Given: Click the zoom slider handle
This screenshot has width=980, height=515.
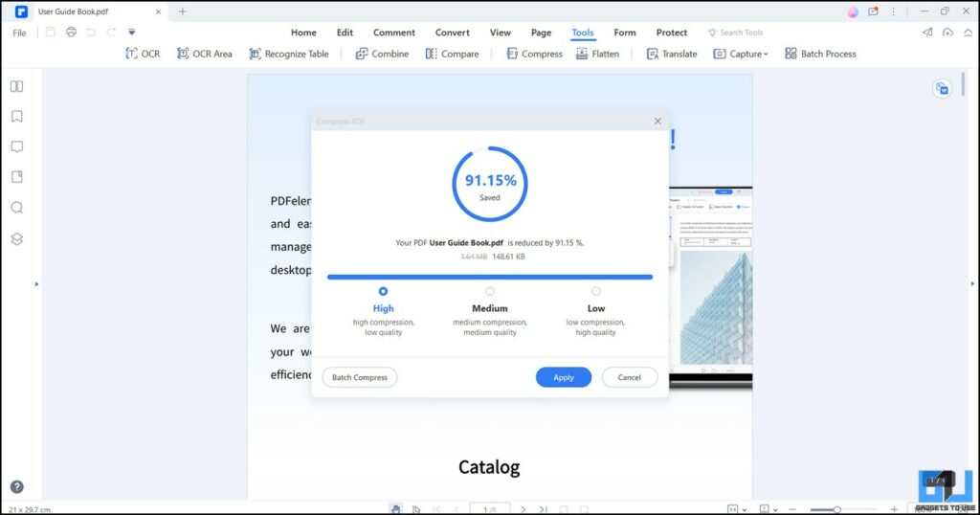Looking at the screenshot, I should point(836,509).
